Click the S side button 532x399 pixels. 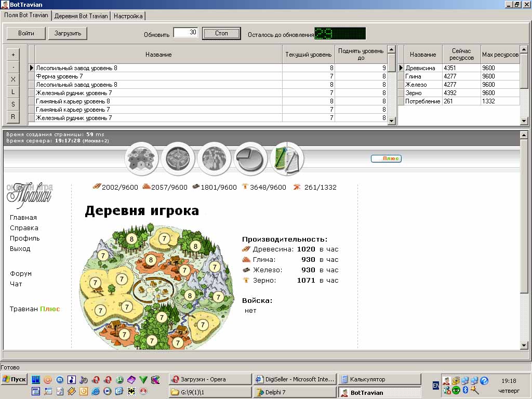tap(13, 104)
